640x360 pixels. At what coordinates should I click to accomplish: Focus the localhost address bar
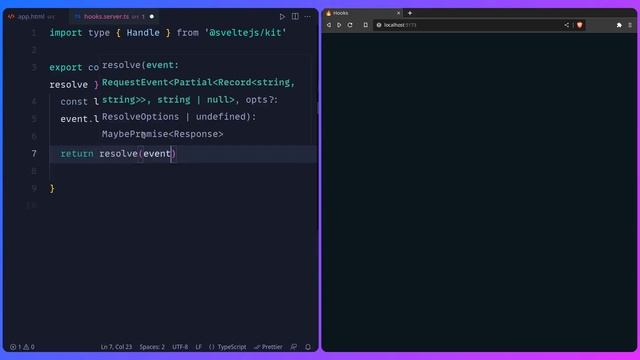click(x=469, y=25)
